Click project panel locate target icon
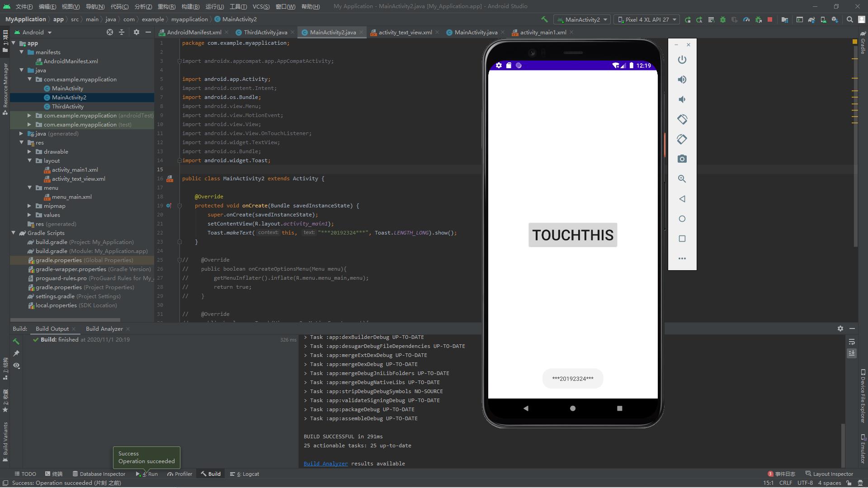868x488 pixels. click(x=109, y=32)
